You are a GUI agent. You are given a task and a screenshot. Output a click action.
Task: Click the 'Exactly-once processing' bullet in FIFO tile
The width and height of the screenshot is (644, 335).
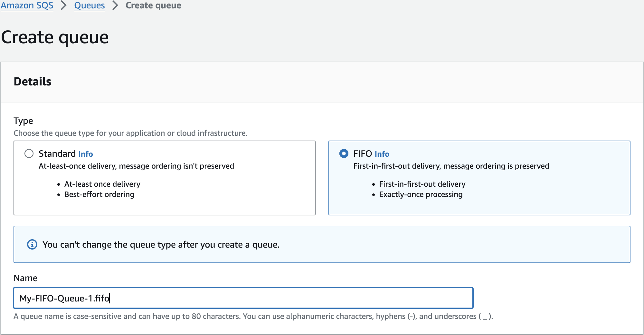[421, 194]
